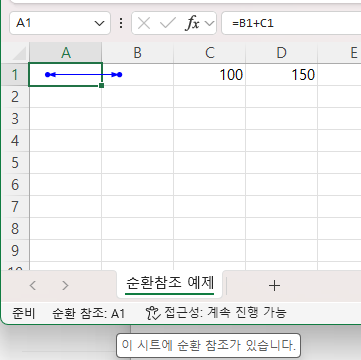Select column C header
Image resolution: width=361 pixels, height=360 pixels.
[x=209, y=53]
